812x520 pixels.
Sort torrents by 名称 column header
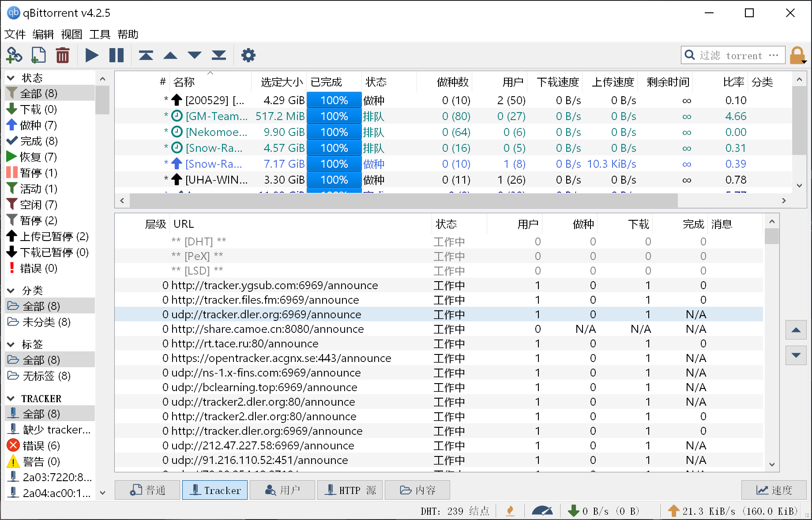click(211, 82)
